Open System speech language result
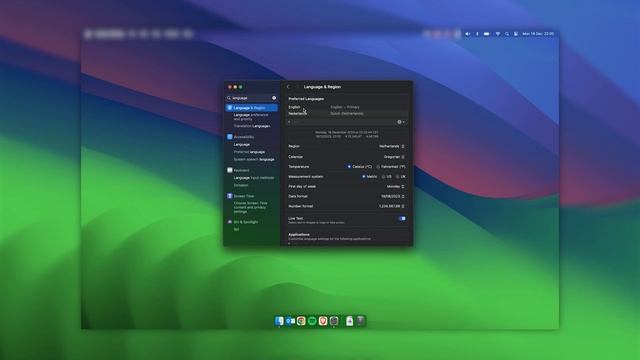 (x=254, y=159)
